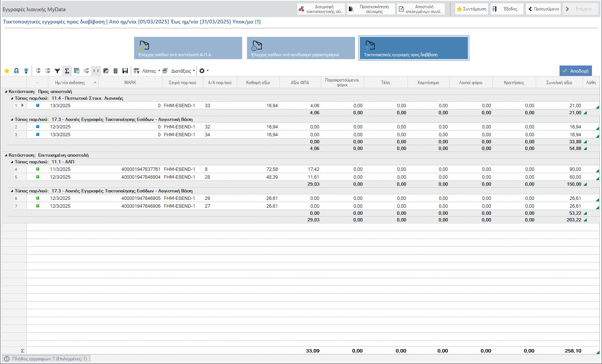Toggle the Sigma totals button
Viewport: 602px width, 364px height.
67,71
